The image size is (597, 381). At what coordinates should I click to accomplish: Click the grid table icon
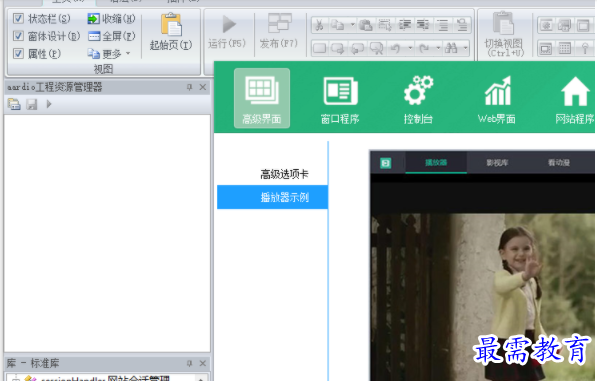click(565, 48)
